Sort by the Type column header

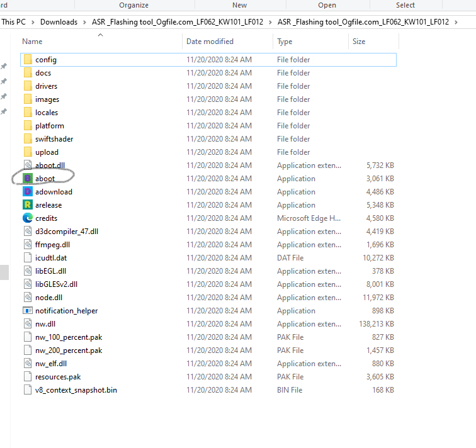(x=285, y=42)
